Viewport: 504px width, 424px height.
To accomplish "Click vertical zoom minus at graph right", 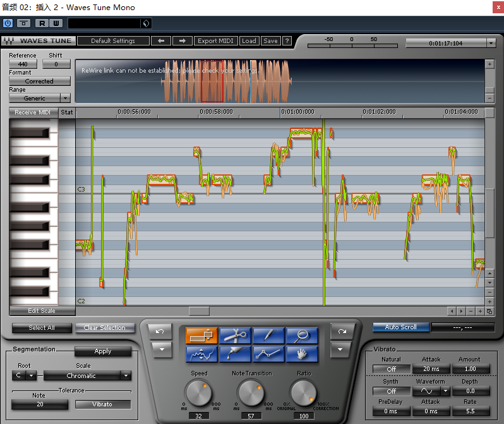I will [x=489, y=293].
